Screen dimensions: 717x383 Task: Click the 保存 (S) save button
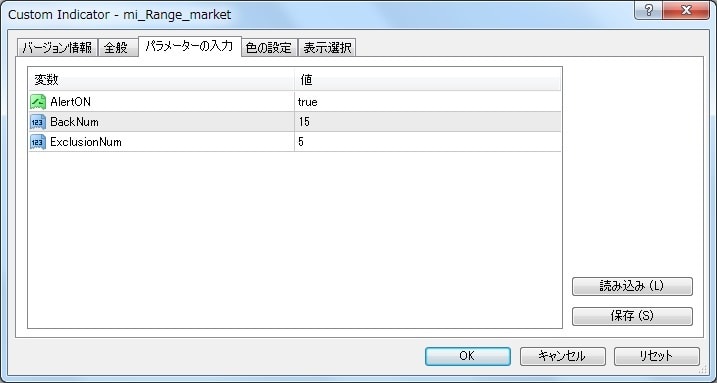pos(632,316)
